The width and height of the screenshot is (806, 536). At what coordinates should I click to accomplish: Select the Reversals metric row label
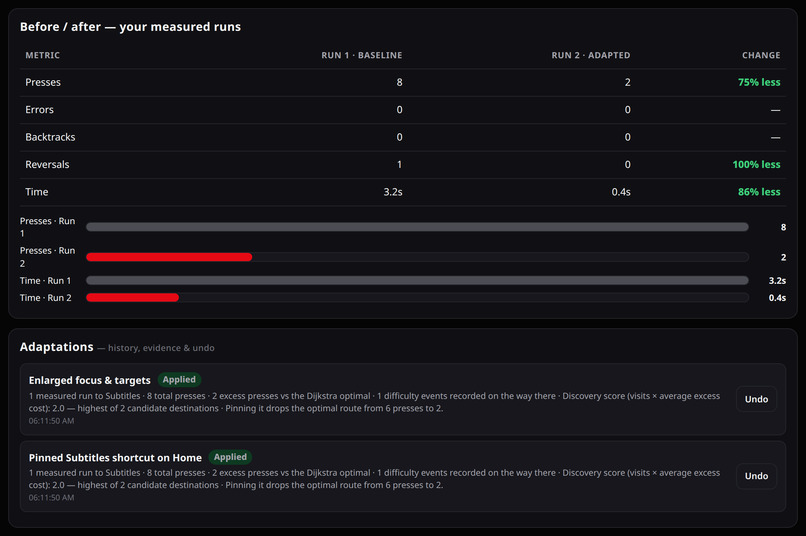pyautogui.click(x=47, y=164)
